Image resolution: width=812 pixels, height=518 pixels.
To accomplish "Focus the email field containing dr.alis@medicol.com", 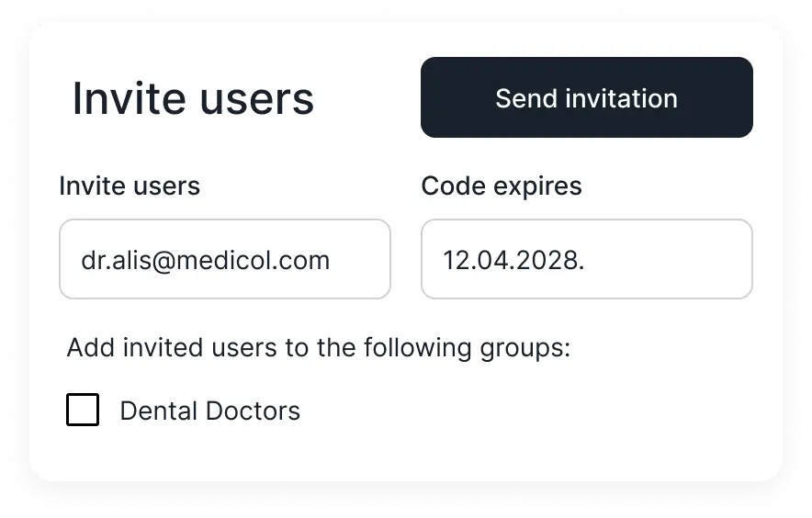I will tap(224, 259).
